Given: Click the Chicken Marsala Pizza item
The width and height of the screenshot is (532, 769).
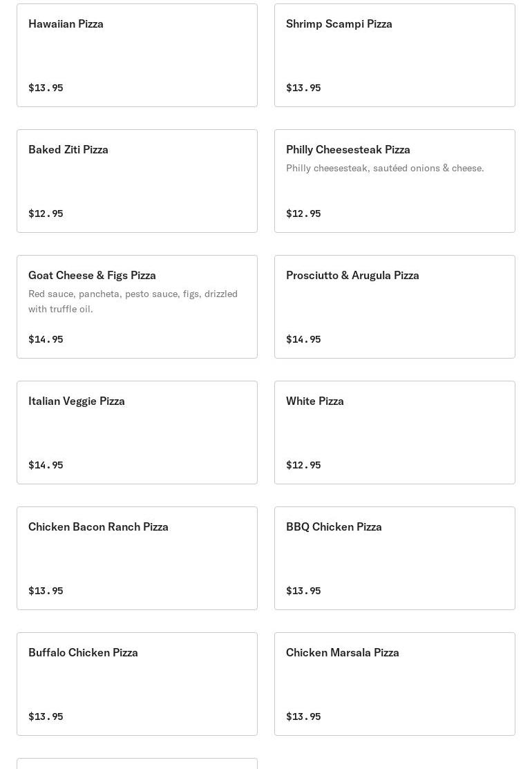Looking at the screenshot, I should [x=395, y=683].
